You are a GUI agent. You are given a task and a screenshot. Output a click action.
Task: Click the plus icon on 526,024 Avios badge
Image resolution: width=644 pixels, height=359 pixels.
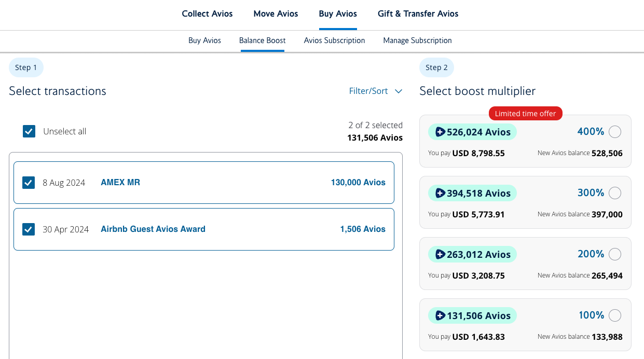click(440, 132)
